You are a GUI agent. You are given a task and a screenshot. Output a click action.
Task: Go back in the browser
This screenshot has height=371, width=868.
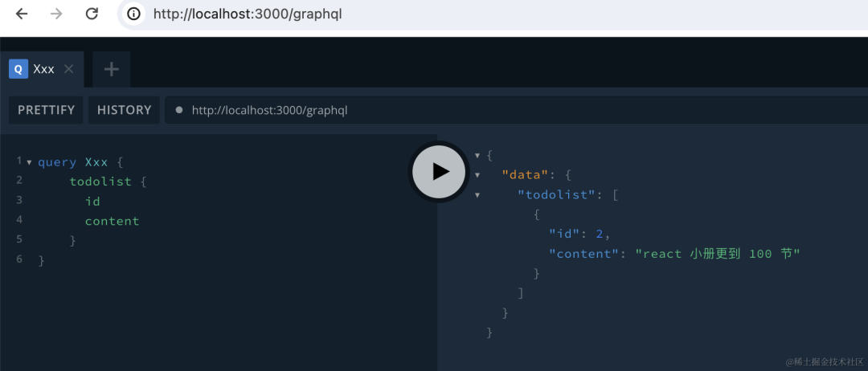pos(22,14)
